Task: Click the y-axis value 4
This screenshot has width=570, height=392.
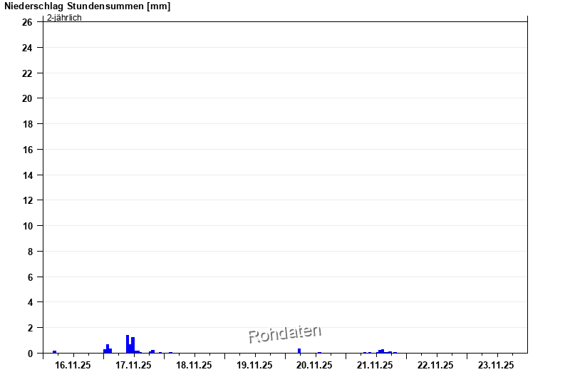Action: pyautogui.click(x=30, y=302)
